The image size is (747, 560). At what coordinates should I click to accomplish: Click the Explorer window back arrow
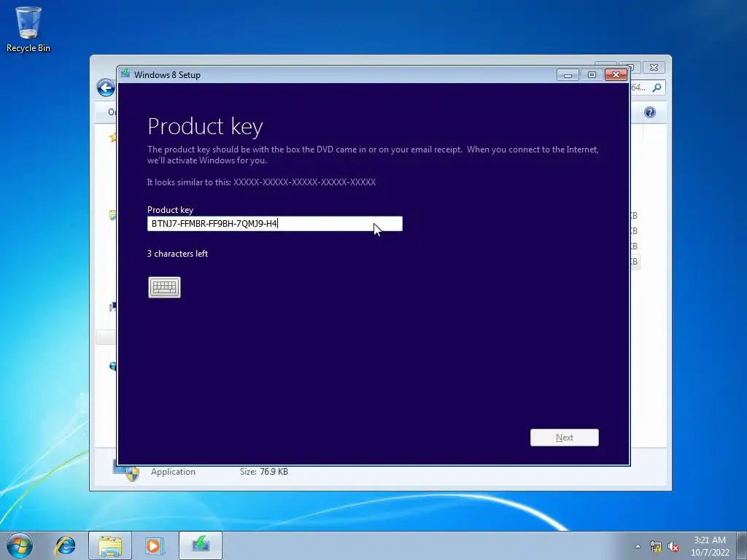(x=106, y=88)
